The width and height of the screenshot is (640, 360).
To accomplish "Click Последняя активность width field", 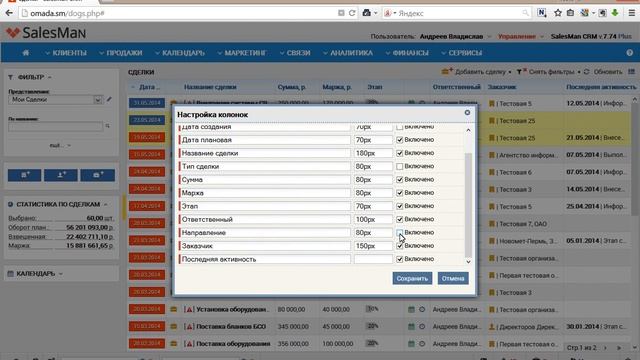I will 373,259.
